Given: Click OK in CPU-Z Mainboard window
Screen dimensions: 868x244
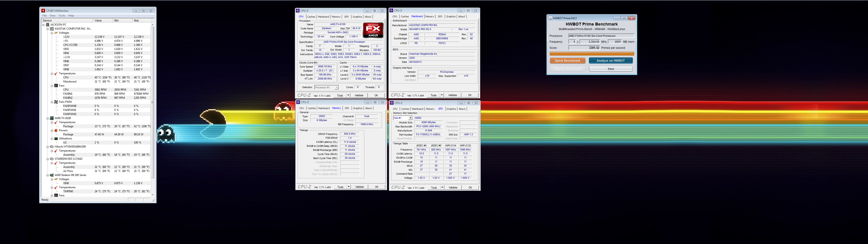Looking at the screenshot, I should click(x=470, y=95).
